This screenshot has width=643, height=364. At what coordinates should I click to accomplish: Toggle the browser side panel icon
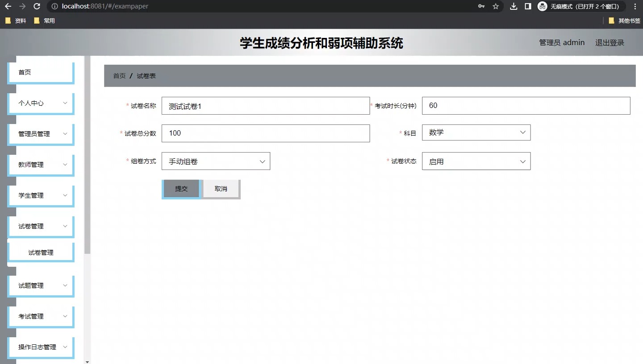click(x=528, y=6)
